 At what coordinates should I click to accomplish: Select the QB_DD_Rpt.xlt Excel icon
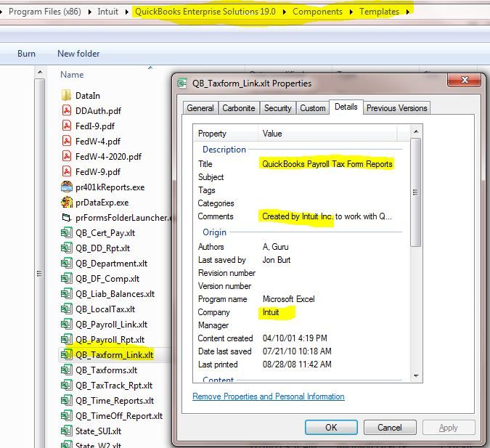pyautogui.click(x=66, y=248)
